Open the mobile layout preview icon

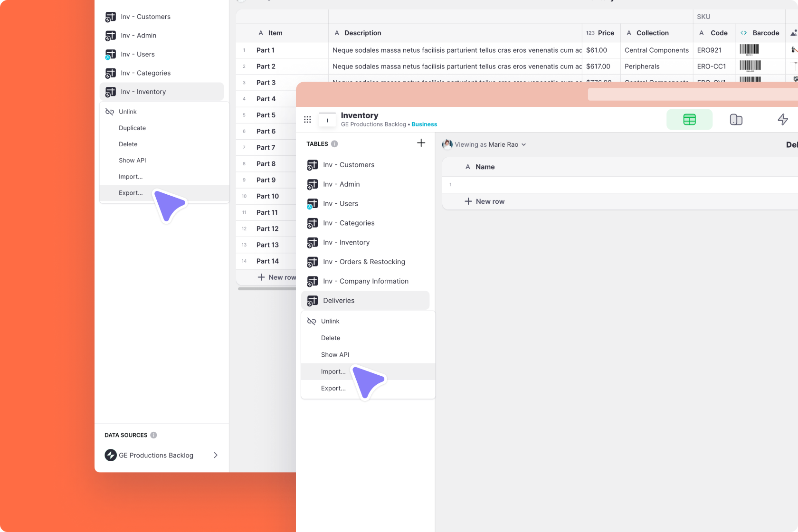pyautogui.click(x=736, y=119)
